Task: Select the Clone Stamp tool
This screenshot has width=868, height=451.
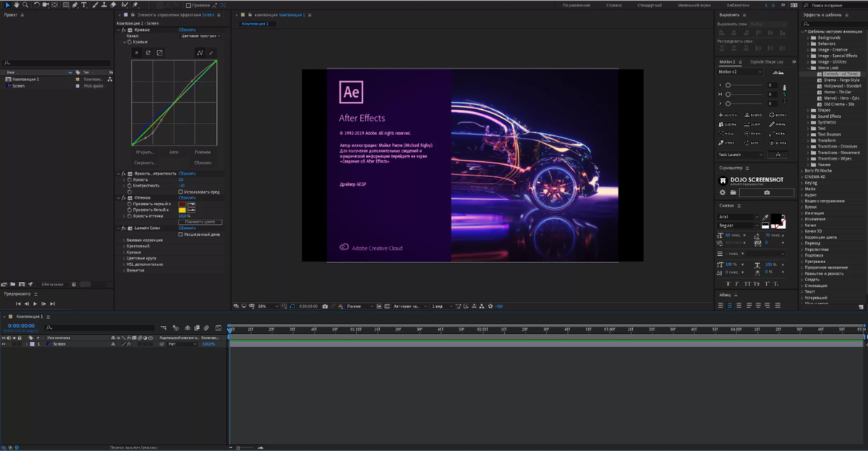Action: coord(103,4)
